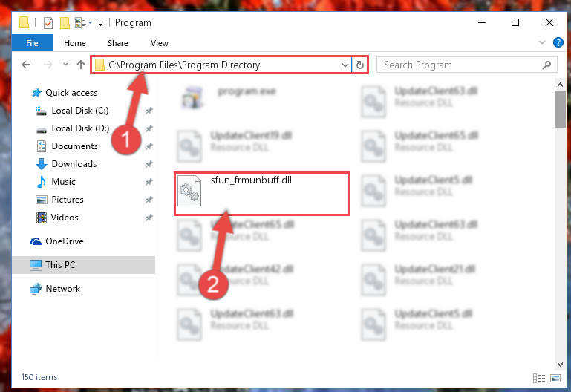Unpin Downloads from Quick access
This screenshot has height=392, width=571.
149,164
